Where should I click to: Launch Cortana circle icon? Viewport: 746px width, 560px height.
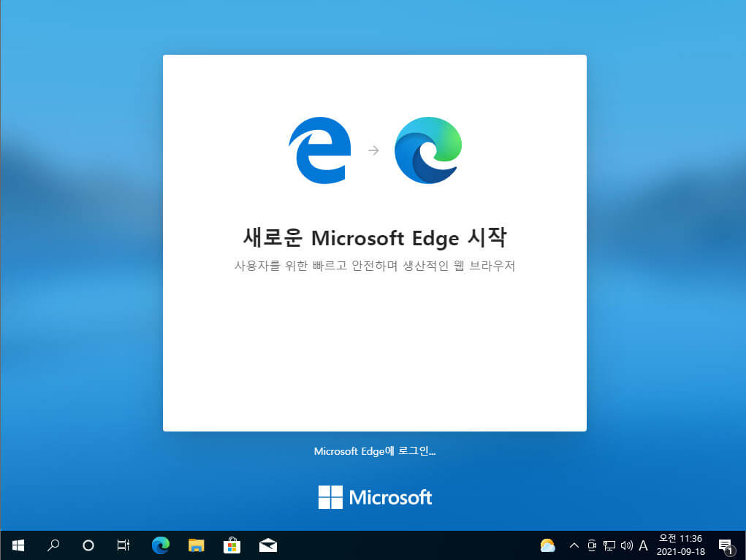point(88,545)
